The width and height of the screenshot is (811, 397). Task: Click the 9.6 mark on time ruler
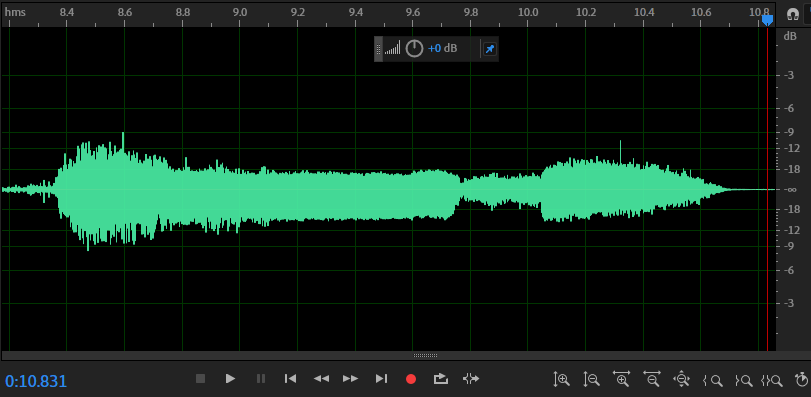(x=413, y=12)
